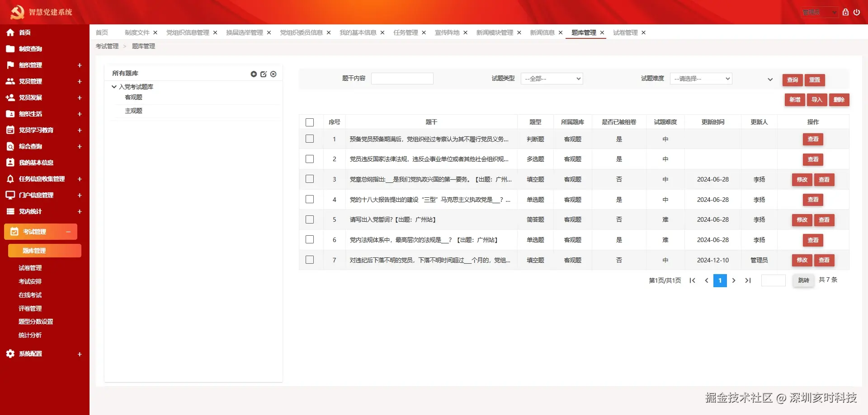Click the profile icon for 我的基本信息
This screenshot has width=868, height=415.
coord(10,163)
